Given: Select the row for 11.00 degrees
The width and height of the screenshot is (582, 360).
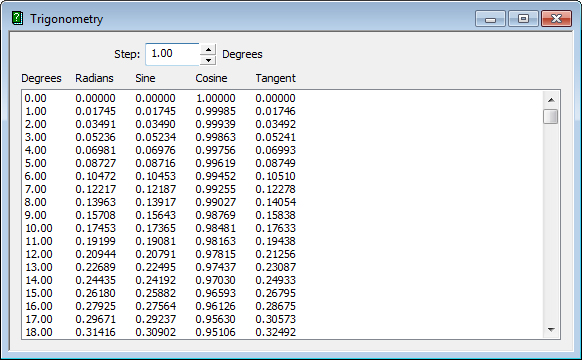Looking at the screenshot, I should click(282, 241).
